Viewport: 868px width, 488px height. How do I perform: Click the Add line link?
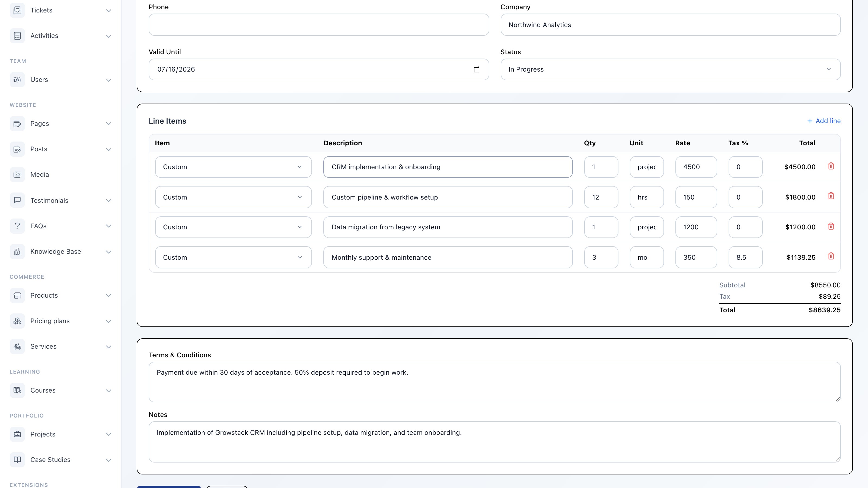tap(824, 121)
